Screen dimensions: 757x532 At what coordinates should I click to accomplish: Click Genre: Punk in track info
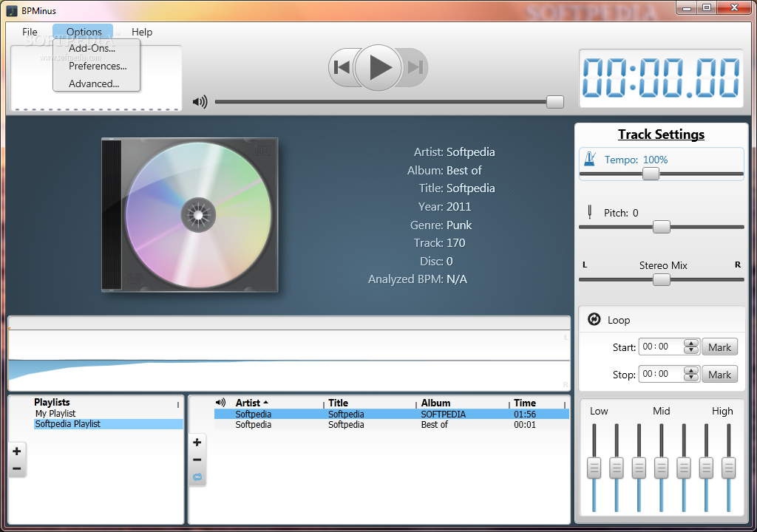click(441, 225)
